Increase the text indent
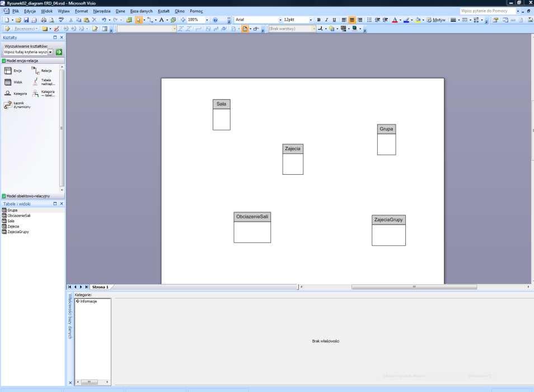Viewport: 534px width, 392px height. (x=385, y=20)
